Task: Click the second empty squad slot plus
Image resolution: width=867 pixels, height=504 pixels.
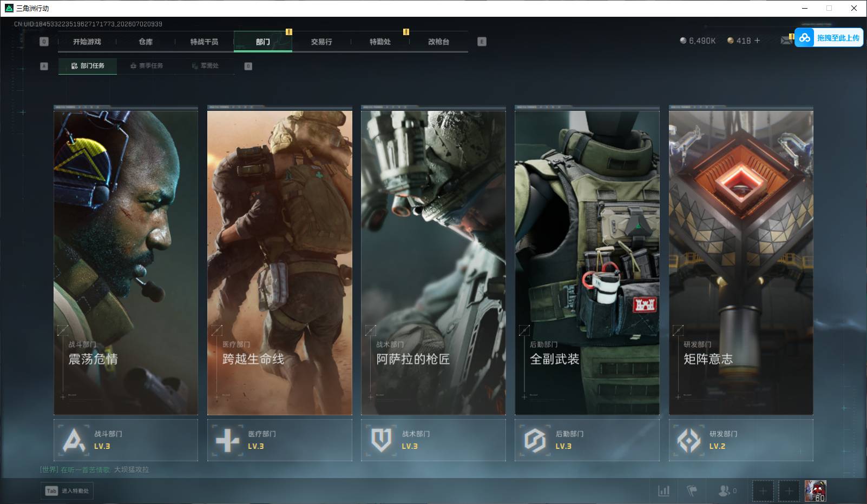Action: click(789, 491)
